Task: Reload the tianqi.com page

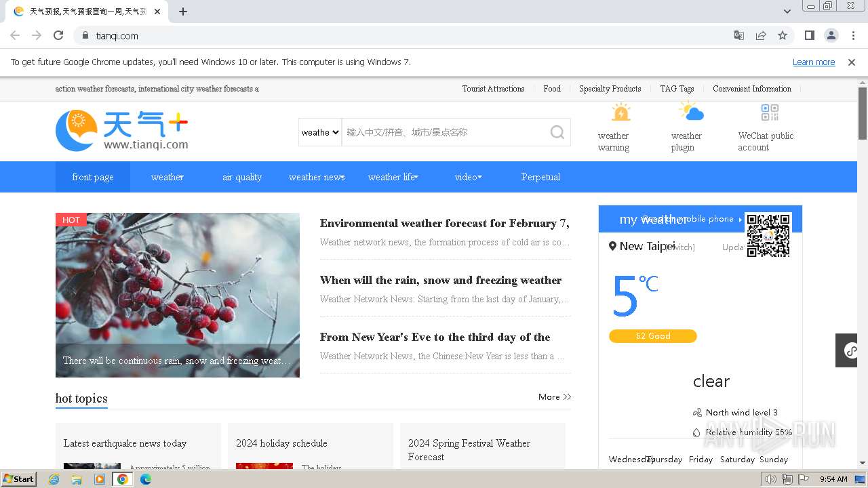Action: pos(58,35)
